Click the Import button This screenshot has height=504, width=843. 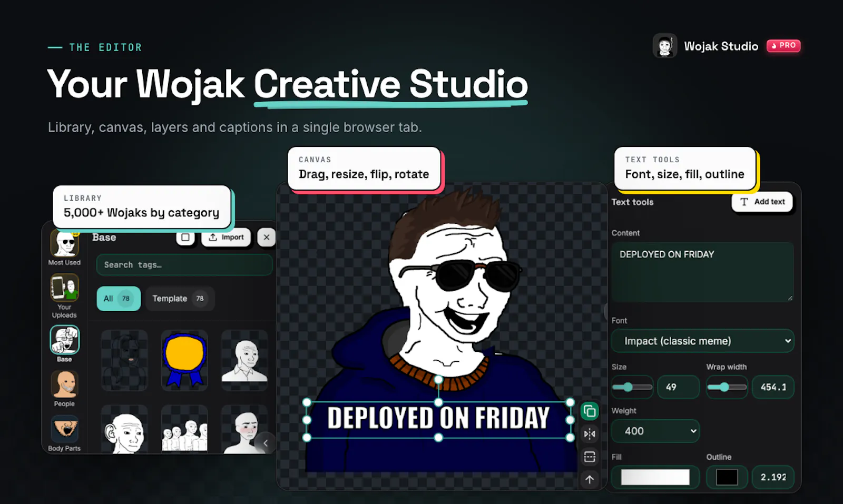click(226, 238)
